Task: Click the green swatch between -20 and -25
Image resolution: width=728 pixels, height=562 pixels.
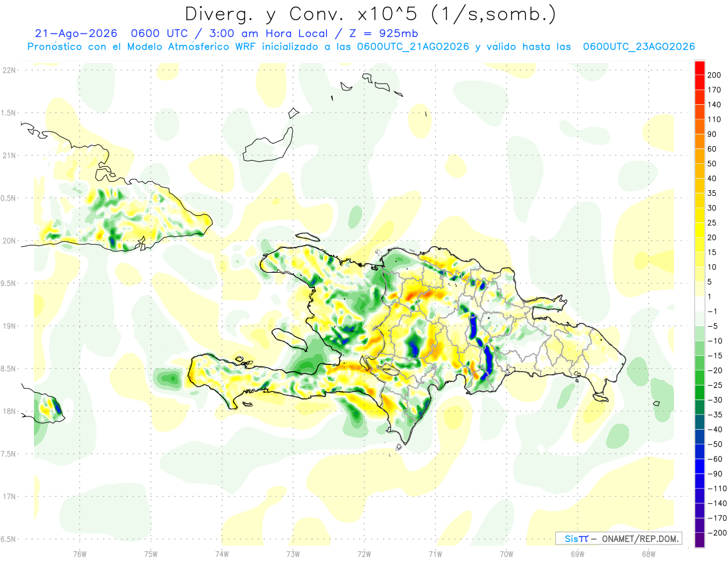Action: 699,378
